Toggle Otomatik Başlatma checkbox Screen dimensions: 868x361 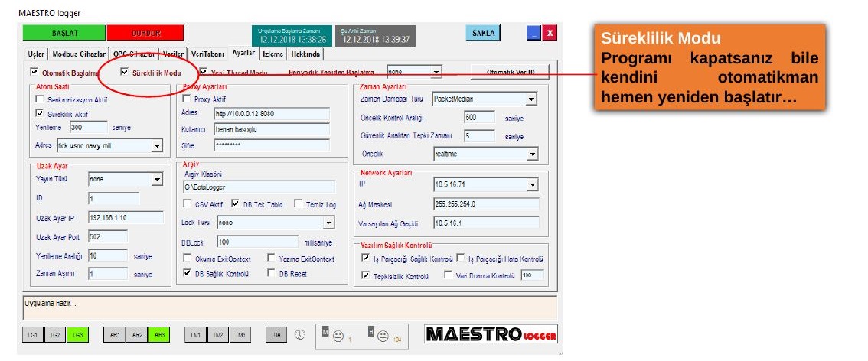(x=34, y=72)
